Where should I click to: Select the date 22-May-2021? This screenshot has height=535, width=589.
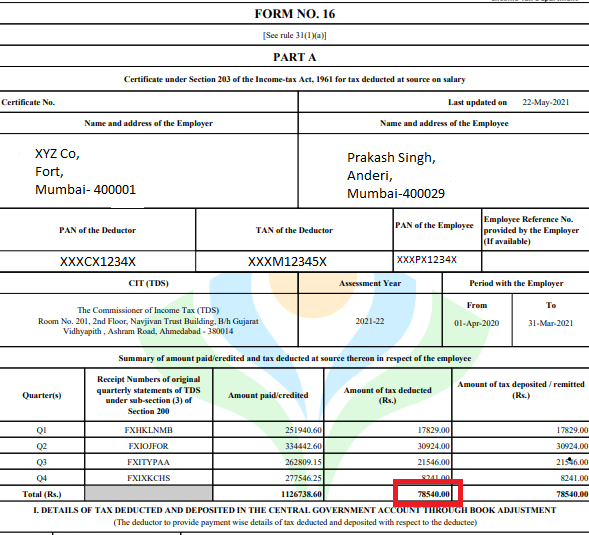click(545, 102)
